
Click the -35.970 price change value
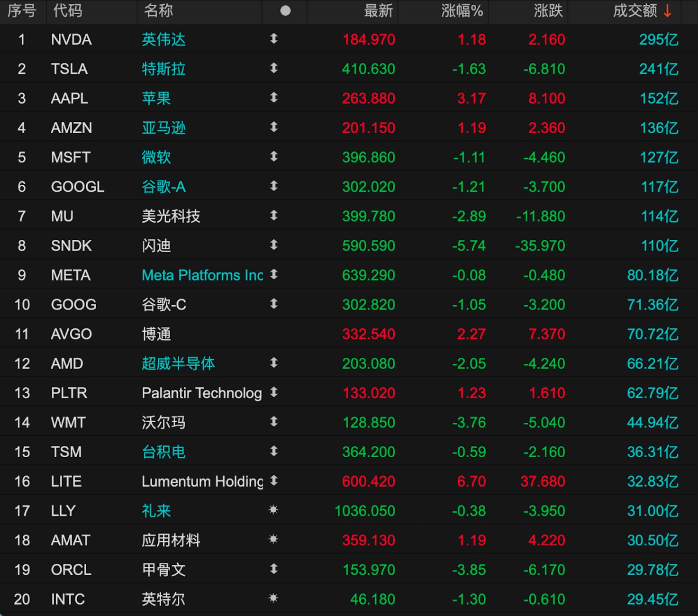pos(540,245)
